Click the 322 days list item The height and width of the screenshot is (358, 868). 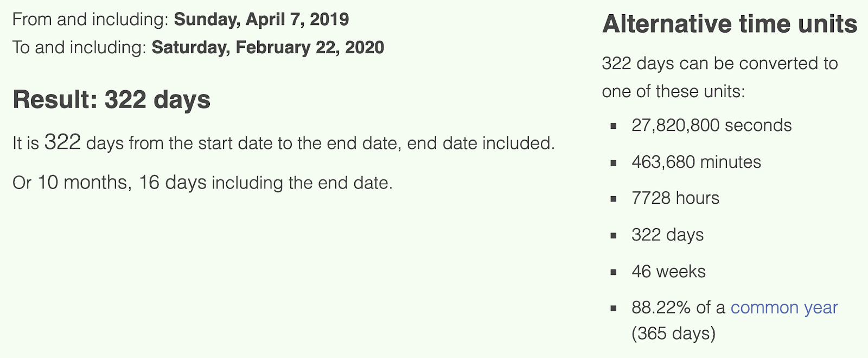pyautogui.click(x=667, y=235)
